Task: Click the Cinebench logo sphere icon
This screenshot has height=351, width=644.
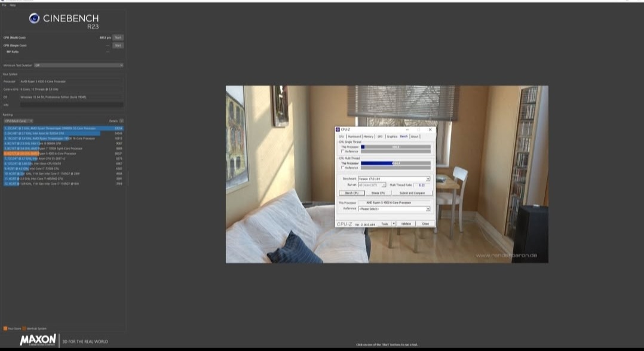Action: (34, 18)
